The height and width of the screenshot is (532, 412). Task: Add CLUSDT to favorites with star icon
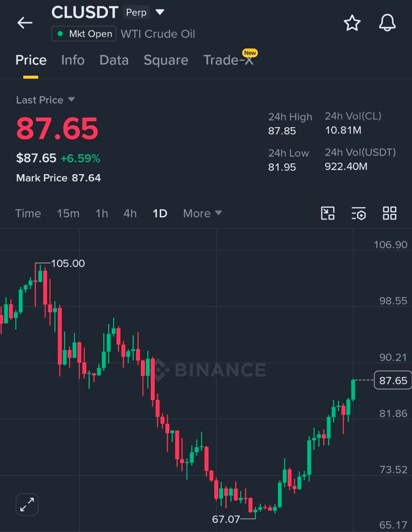352,23
